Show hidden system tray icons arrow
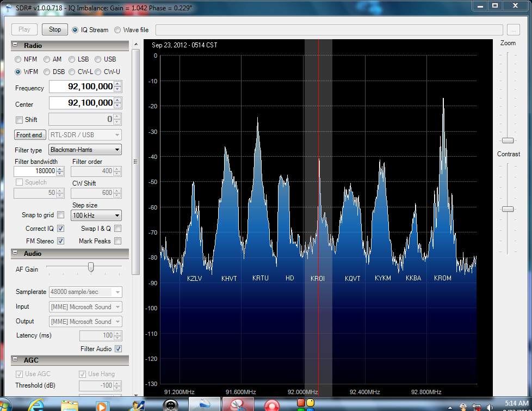 point(450,406)
